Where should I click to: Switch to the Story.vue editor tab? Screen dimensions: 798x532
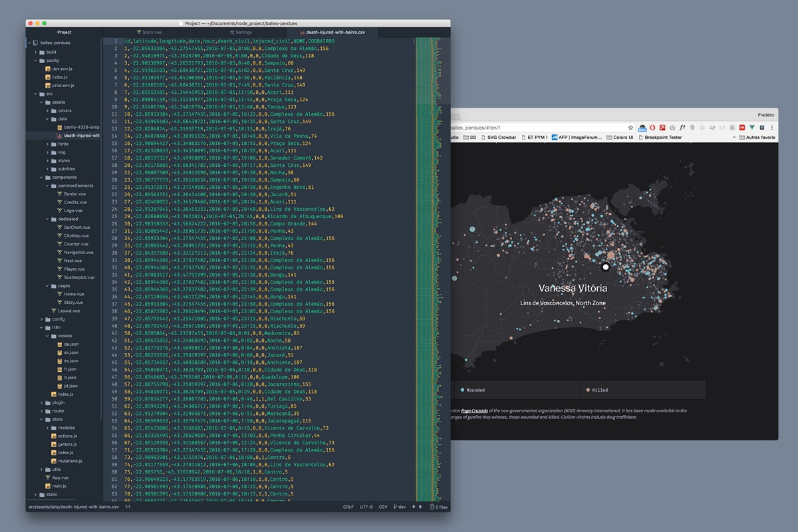click(x=148, y=32)
